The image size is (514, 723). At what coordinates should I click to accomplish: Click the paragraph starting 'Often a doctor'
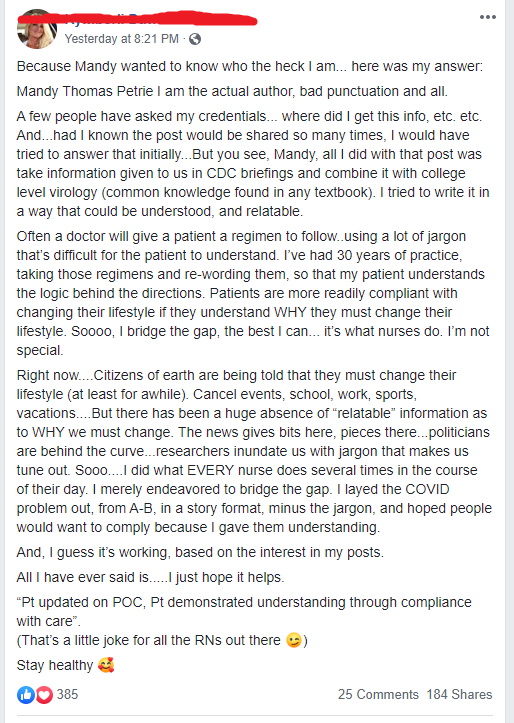point(253,293)
